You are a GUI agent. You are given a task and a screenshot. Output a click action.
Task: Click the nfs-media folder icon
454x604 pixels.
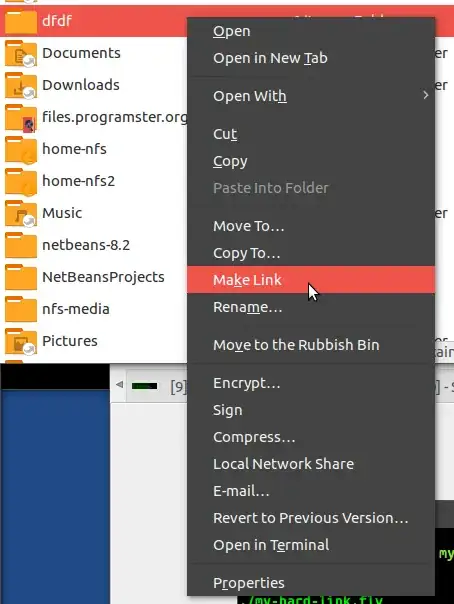(21, 309)
